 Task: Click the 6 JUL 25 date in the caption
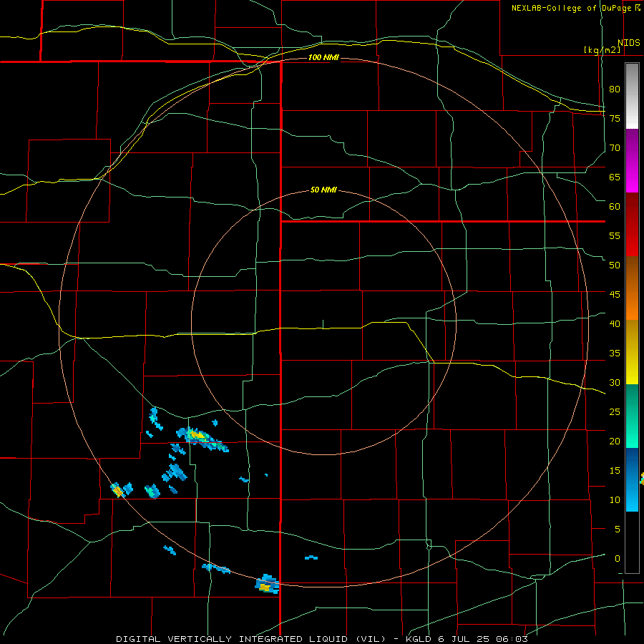coord(464,639)
